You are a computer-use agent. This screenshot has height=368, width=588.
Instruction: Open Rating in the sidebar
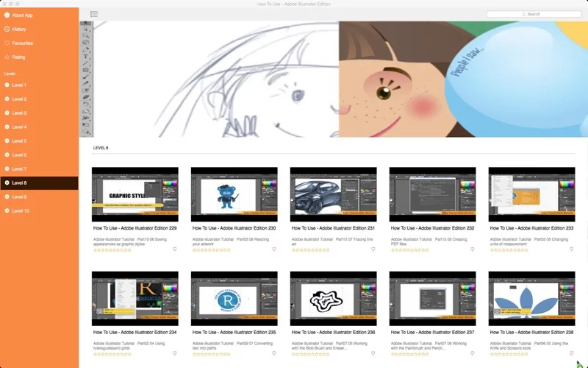[40, 57]
